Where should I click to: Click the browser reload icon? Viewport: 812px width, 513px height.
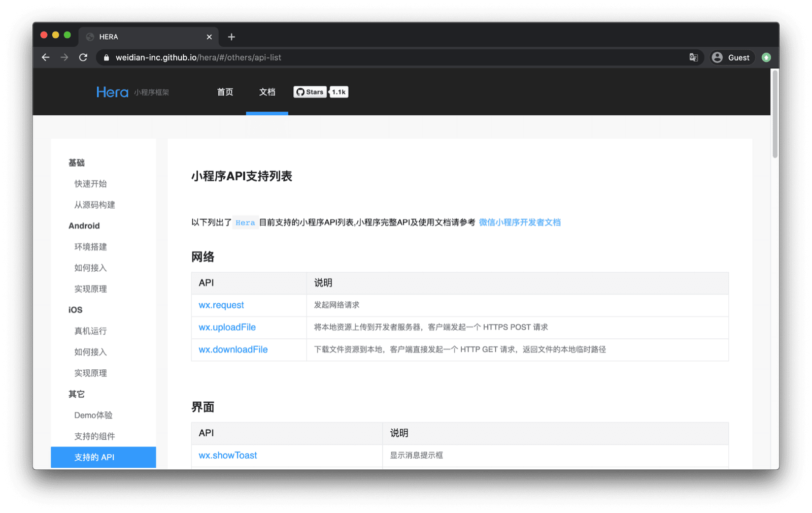(83, 57)
